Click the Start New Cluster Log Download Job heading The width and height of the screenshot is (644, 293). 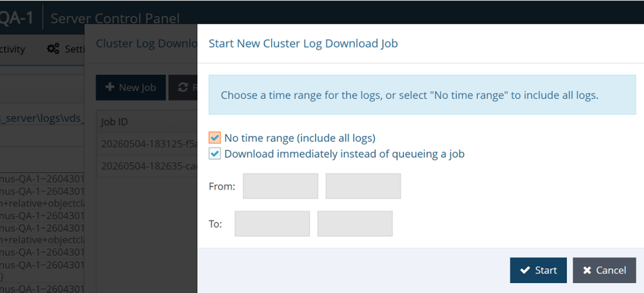(303, 43)
